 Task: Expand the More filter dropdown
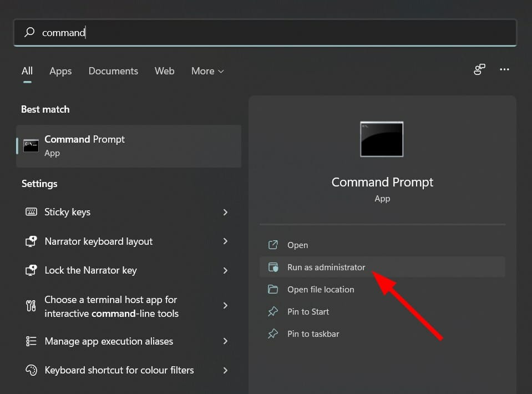click(207, 71)
